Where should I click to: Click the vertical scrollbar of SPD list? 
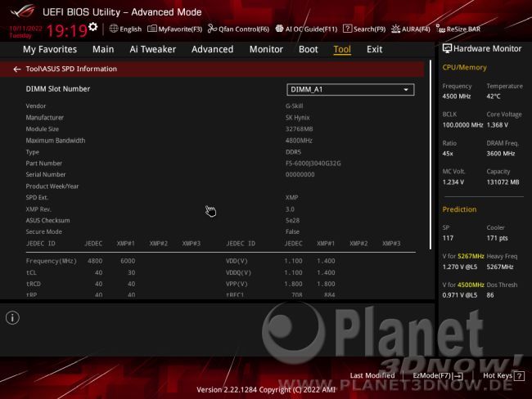(431, 155)
